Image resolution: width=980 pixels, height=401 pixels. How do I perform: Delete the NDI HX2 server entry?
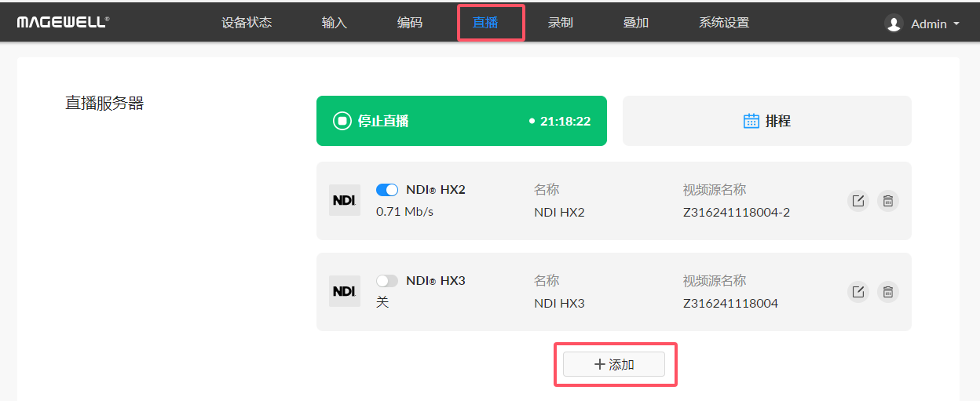point(887,201)
